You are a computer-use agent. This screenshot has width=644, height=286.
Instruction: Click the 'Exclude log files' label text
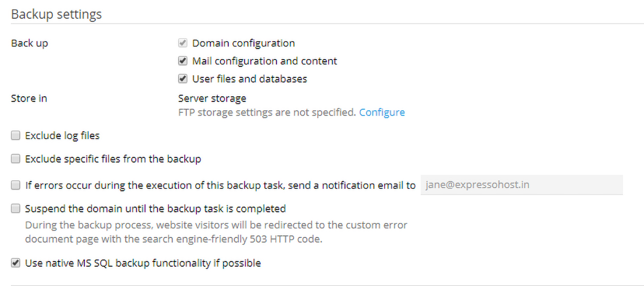pyautogui.click(x=62, y=136)
